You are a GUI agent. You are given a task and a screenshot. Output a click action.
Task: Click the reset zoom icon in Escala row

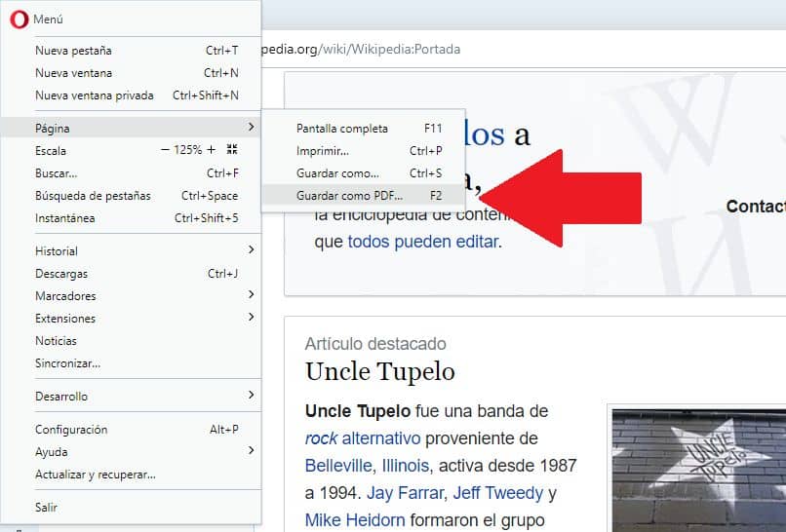[232, 149]
